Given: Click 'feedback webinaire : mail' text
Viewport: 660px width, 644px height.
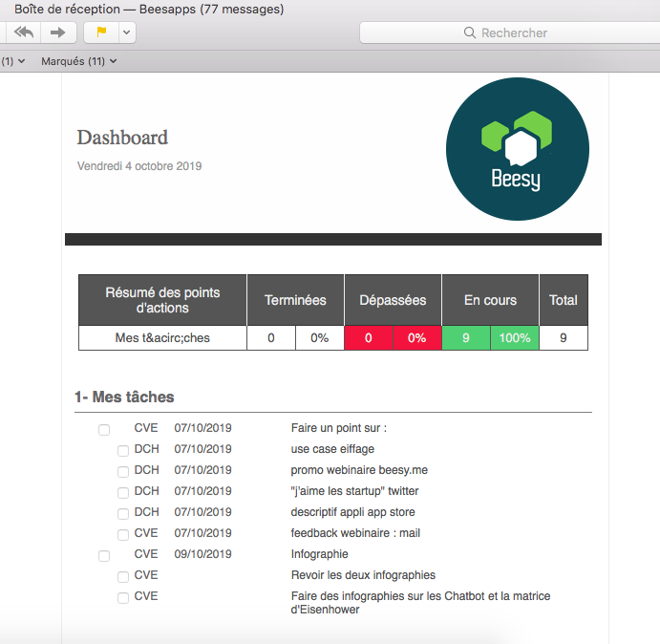Looking at the screenshot, I should click(355, 533).
